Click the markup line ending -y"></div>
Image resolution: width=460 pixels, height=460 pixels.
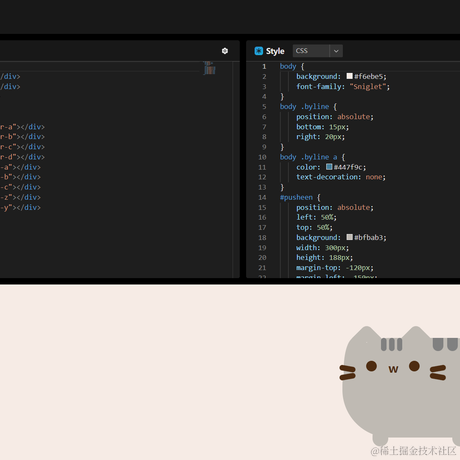(20, 207)
